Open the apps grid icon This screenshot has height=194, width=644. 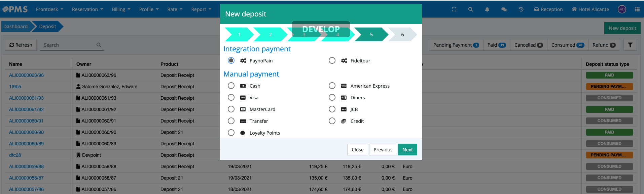coord(637,9)
